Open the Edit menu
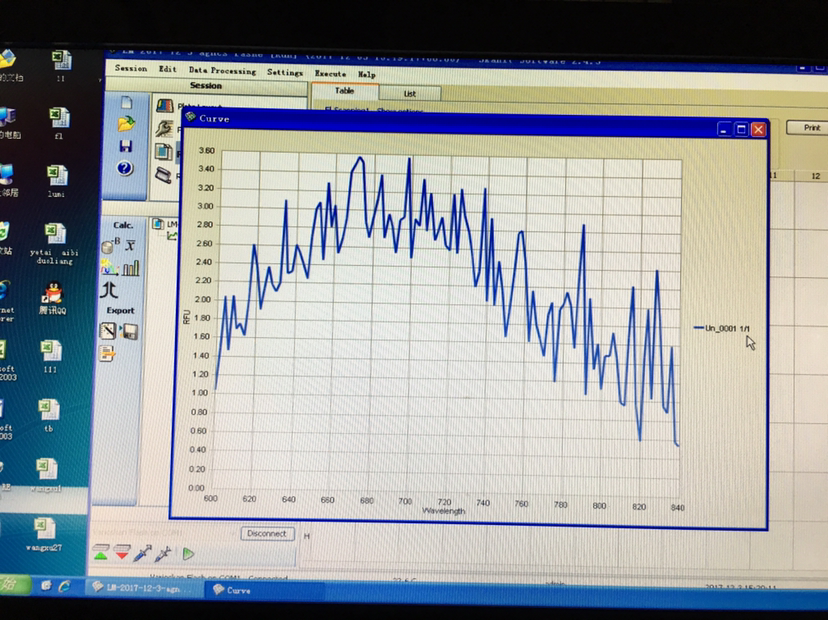828x620 pixels. coord(168,69)
